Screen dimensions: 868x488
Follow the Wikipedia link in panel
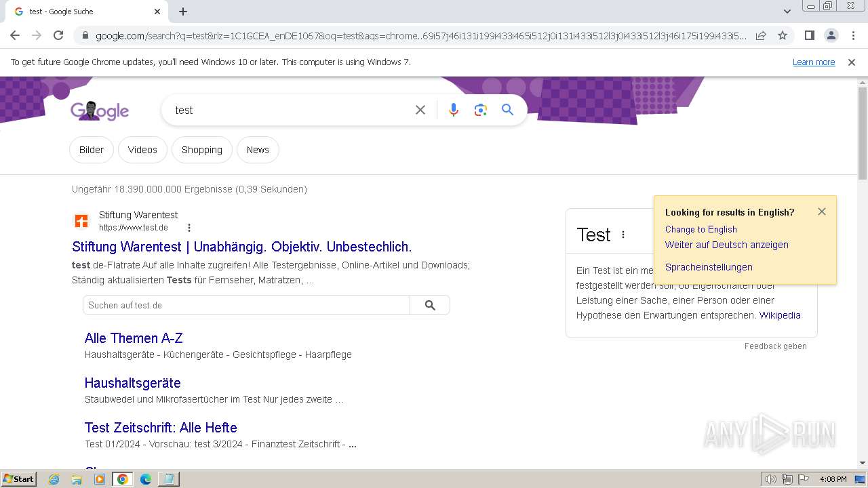(x=780, y=315)
